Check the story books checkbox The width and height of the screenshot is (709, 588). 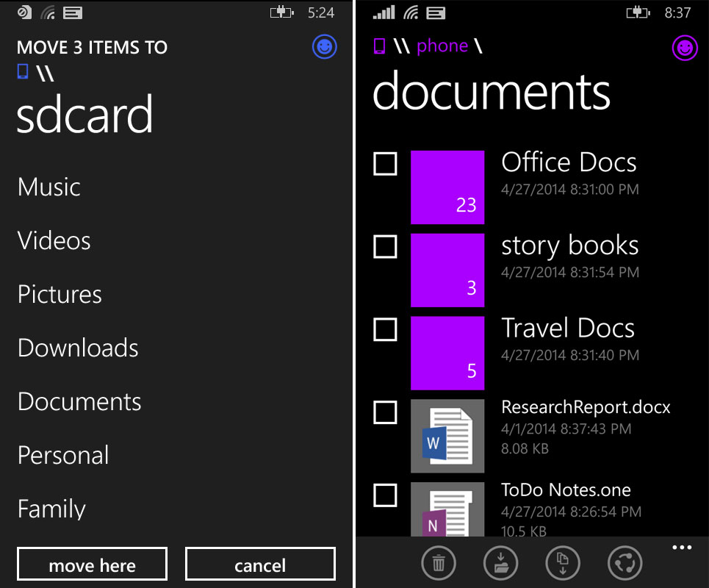tap(385, 246)
